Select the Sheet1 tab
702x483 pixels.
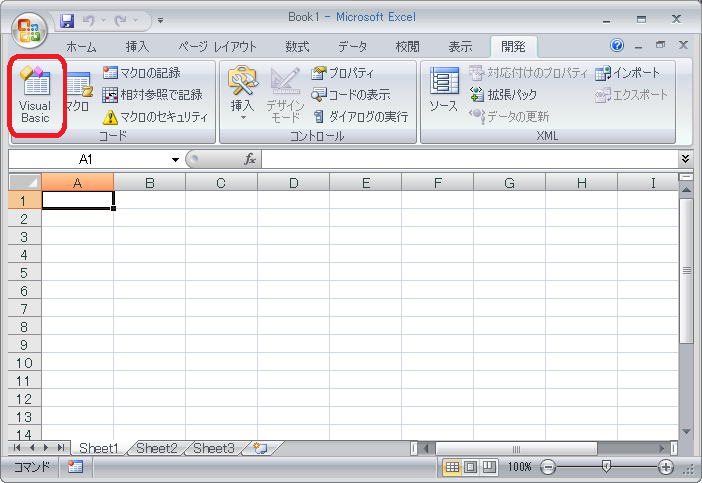click(x=98, y=448)
